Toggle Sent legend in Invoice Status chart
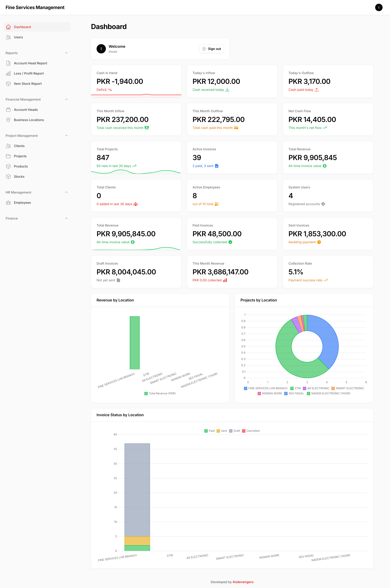Image resolution: width=390 pixels, height=588 pixels. tap(222, 431)
